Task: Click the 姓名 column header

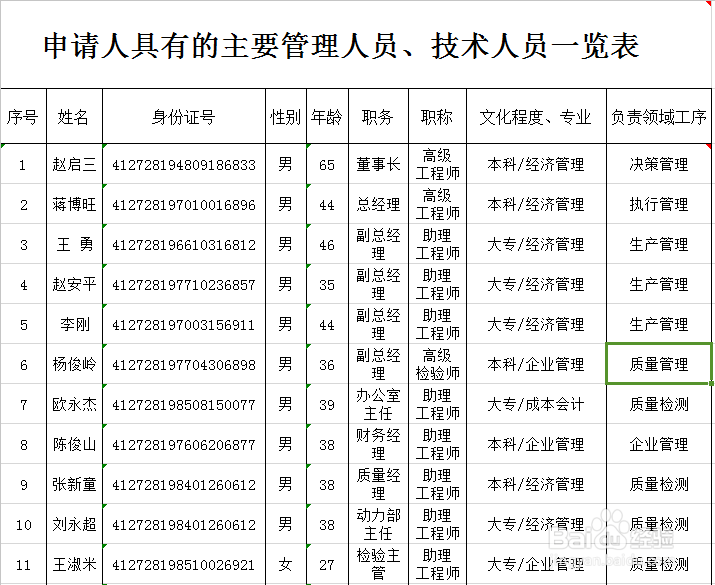Action: pos(74,116)
